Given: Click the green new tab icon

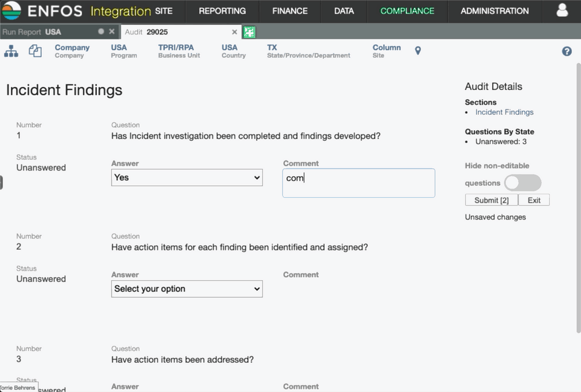Looking at the screenshot, I should (249, 32).
